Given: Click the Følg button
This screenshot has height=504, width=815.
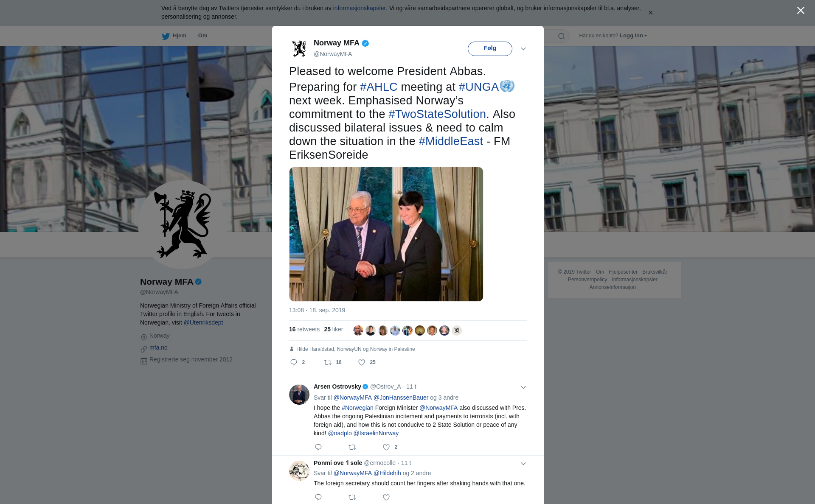Looking at the screenshot, I should point(490,48).
